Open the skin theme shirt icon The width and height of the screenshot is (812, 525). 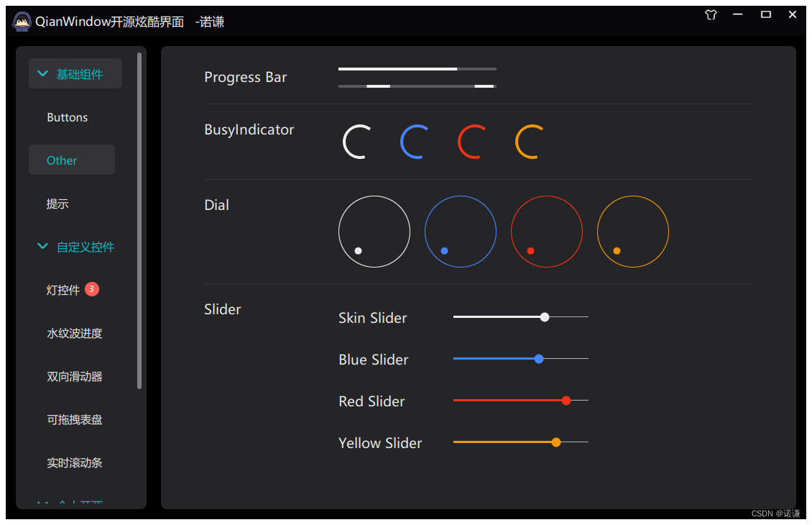tap(711, 15)
